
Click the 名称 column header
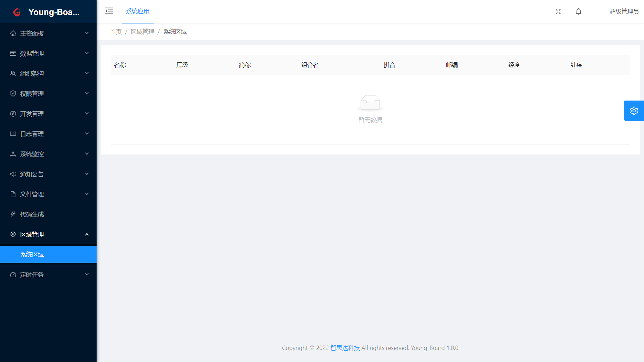pyautogui.click(x=120, y=65)
